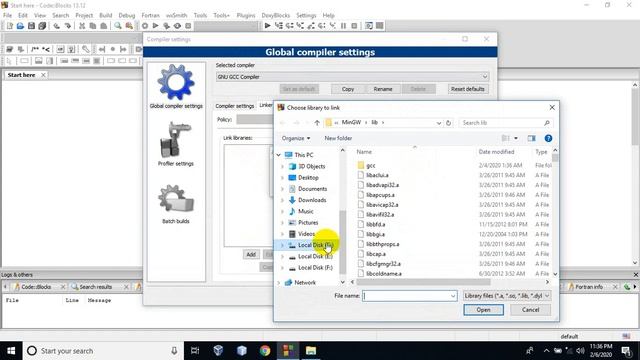Click the Find magnifier toolbar icon
Image resolution: width=640 pixels, height=360 pixels.
[x=118, y=26]
